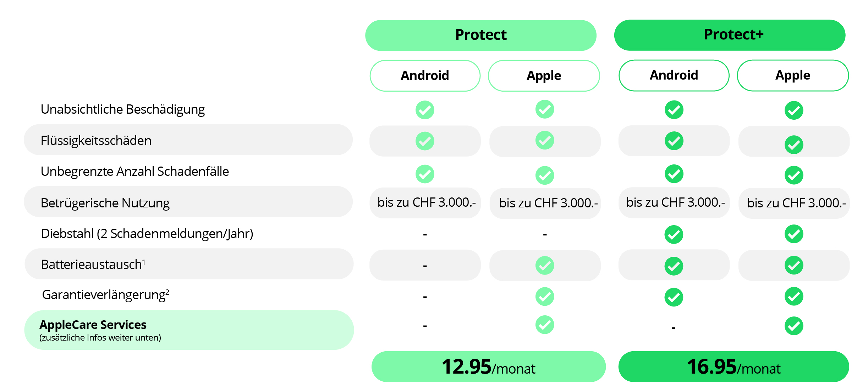Click Protect Apple Batterieaustausch checkmark
Image resolution: width=868 pixels, height=391 pixels.
[x=545, y=266]
